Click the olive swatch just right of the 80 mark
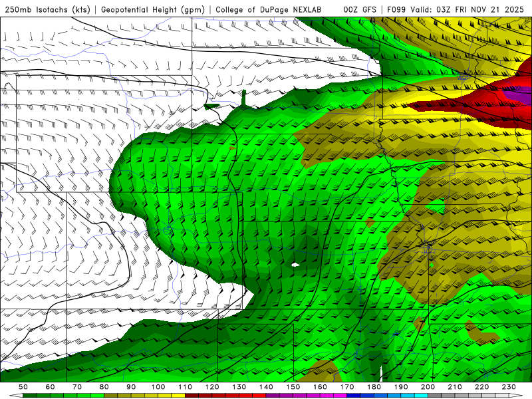Screen dimensions: 532x399 (111, 396)
